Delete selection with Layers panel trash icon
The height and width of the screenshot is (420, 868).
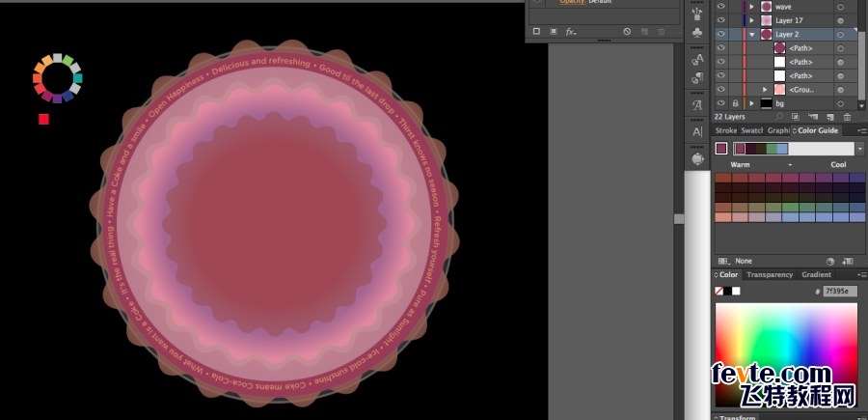point(847,116)
